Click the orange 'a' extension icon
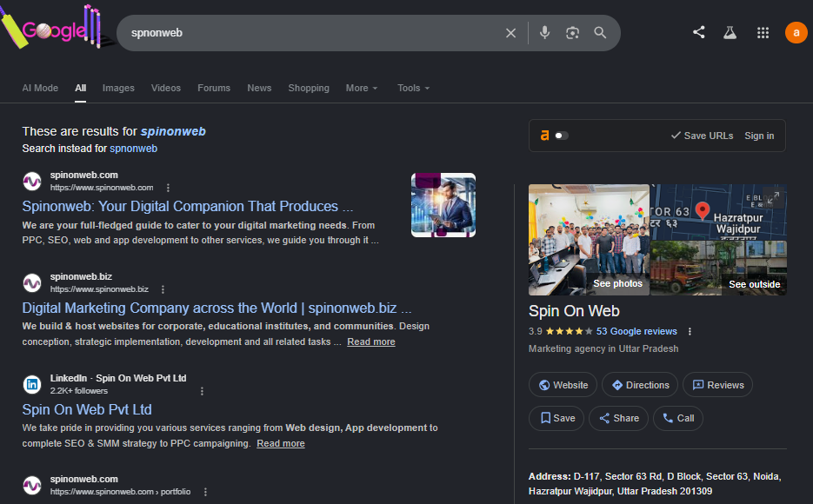813x504 pixels. click(x=544, y=136)
